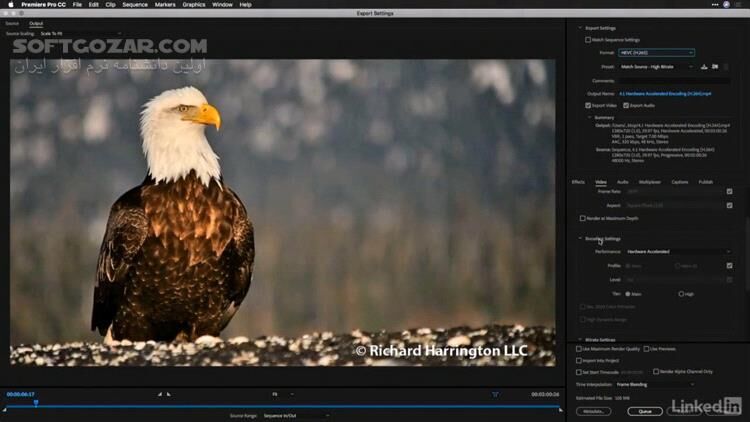
Task: Open the Time Interpolation dropdown
Action: (x=655, y=384)
